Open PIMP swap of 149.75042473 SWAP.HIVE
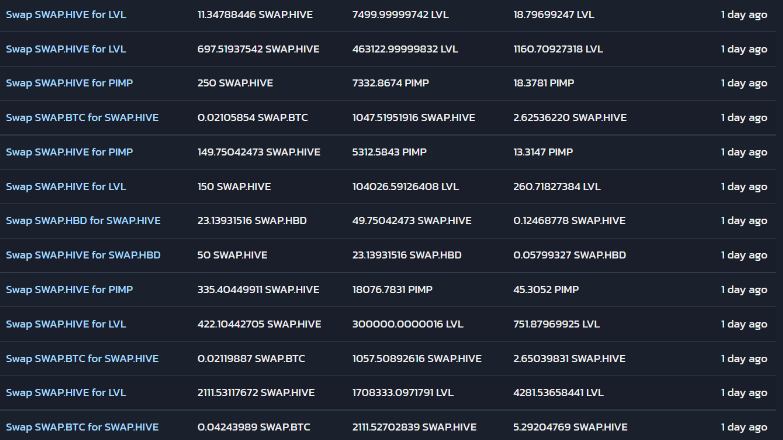The height and width of the screenshot is (440, 783). [x=69, y=152]
